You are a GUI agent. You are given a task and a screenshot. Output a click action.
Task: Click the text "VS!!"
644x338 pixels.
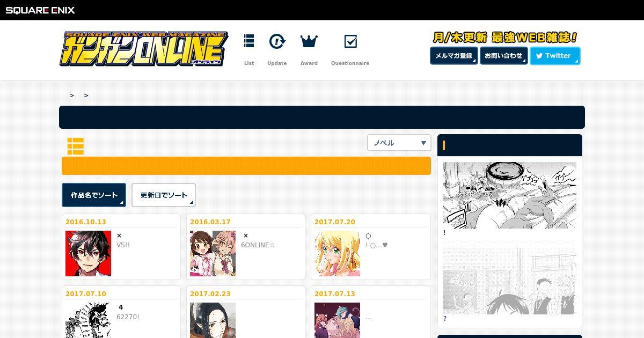(x=123, y=245)
